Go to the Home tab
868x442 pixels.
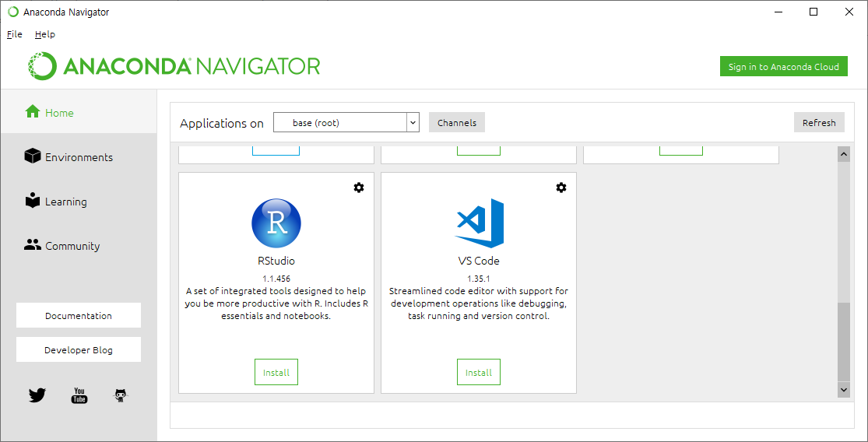coord(79,113)
